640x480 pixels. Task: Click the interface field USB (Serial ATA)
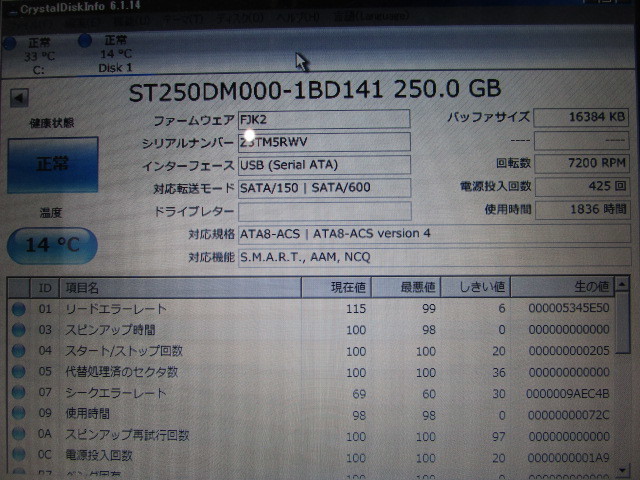pos(324,165)
